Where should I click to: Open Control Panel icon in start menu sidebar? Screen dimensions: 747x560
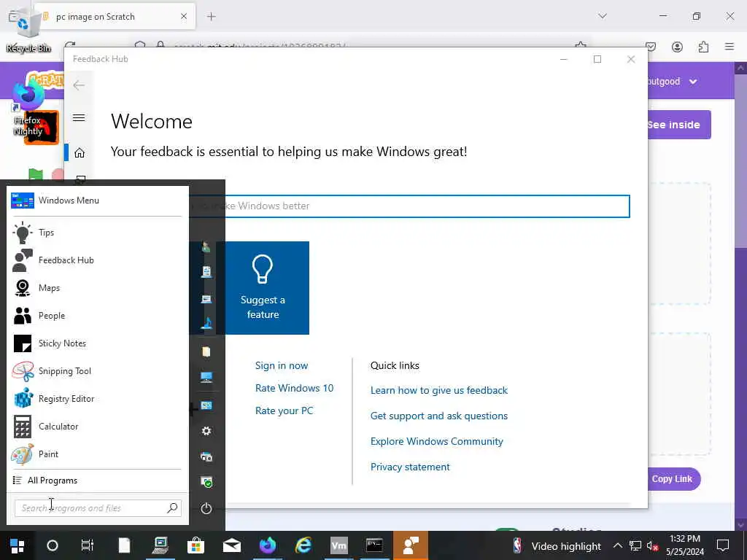coord(206,405)
